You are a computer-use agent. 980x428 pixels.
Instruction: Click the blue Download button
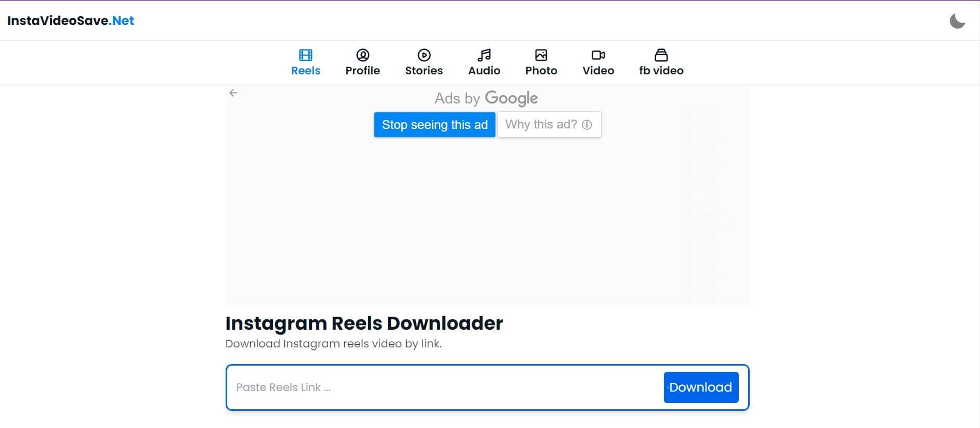701,387
